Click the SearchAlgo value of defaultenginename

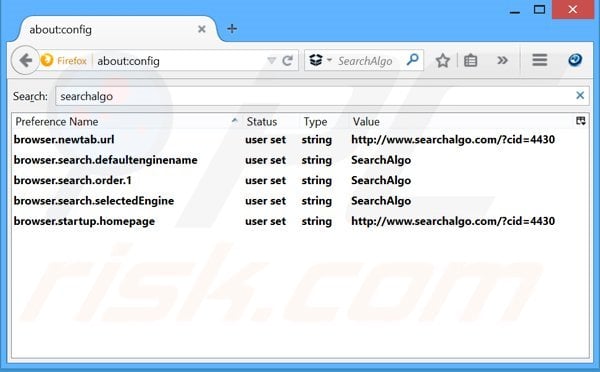tap(381, 160)
